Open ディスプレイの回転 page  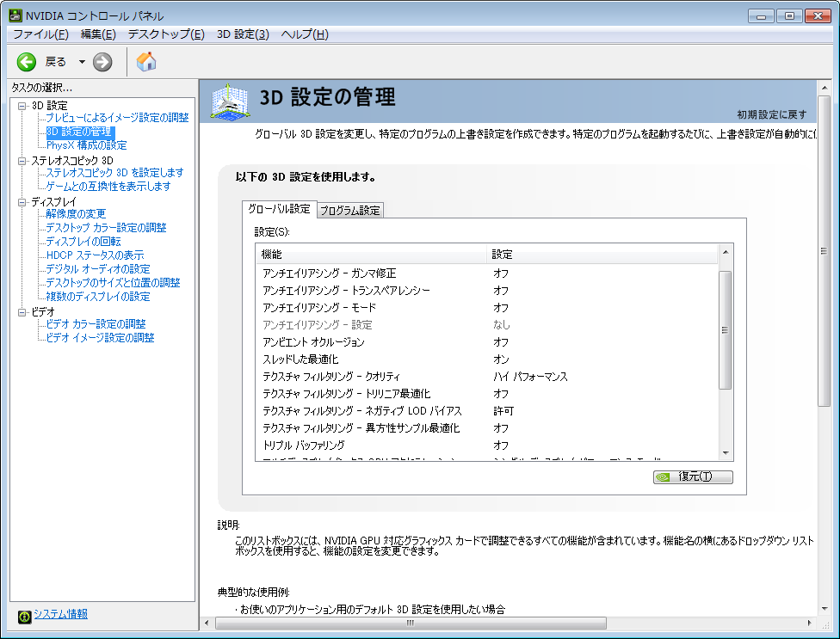[83, 242]
